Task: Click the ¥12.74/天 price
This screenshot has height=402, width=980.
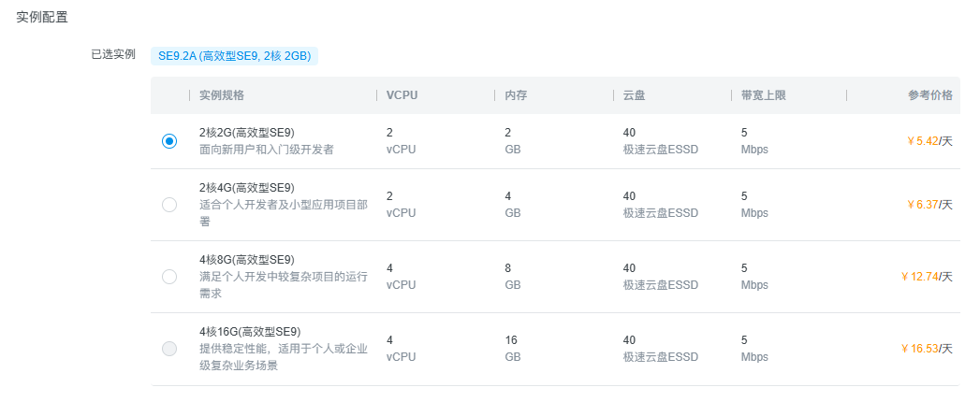Action: pyautogui.click(x=926, y=277)
